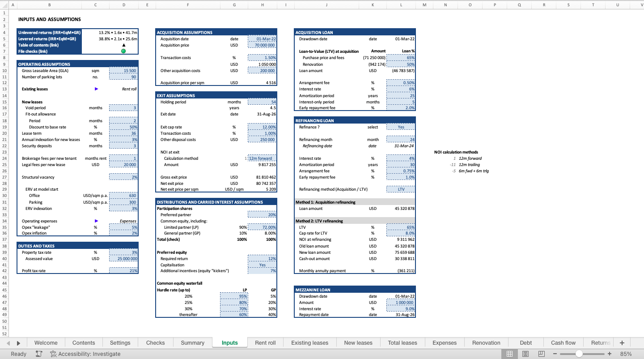644x359 pixels.
Task: Click the 85% zoom level indicator
Action: coord(626,354)
